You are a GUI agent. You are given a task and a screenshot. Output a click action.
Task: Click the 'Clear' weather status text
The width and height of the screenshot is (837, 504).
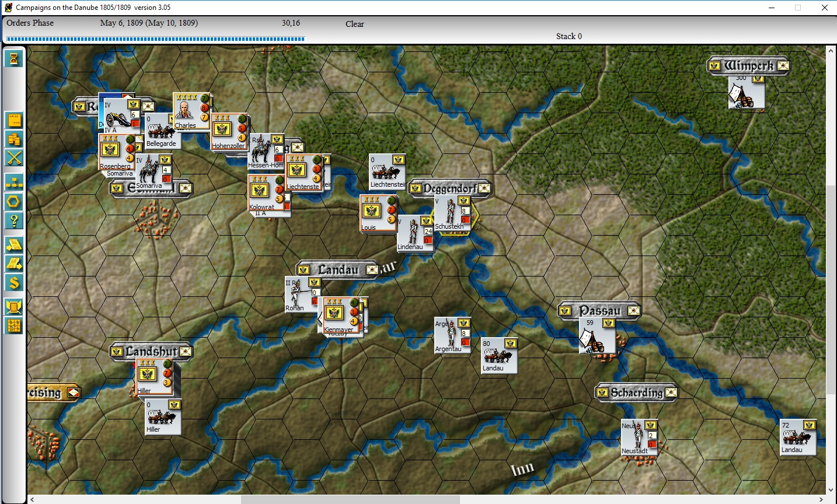tap(354, 24)
